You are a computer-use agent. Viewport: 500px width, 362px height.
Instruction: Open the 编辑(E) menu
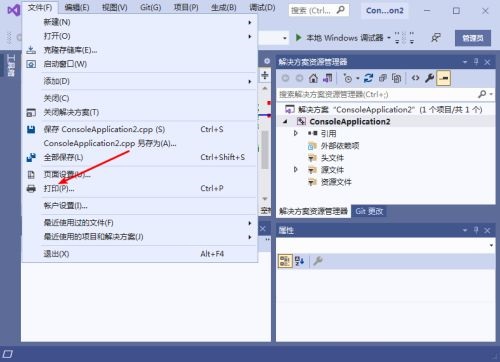point(77,7)
